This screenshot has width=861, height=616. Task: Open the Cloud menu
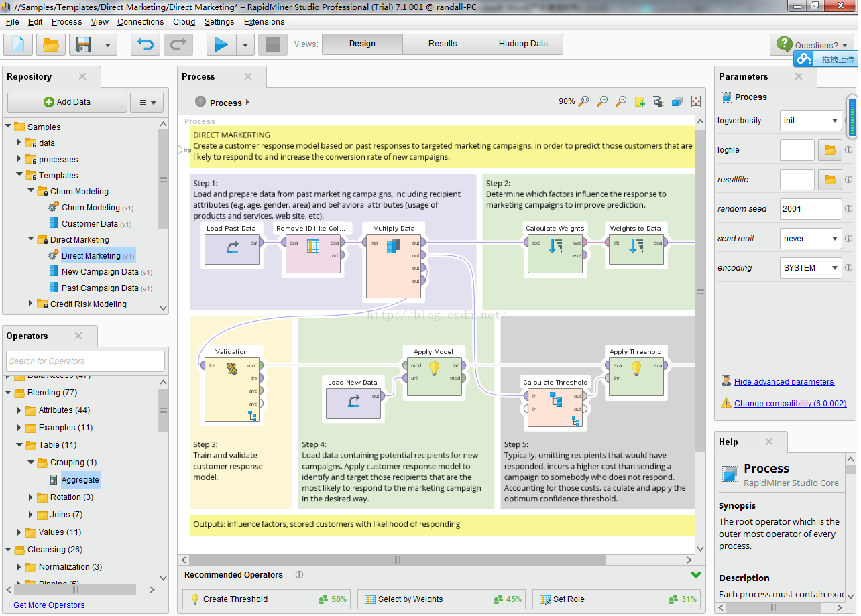[x=184, y=22]
